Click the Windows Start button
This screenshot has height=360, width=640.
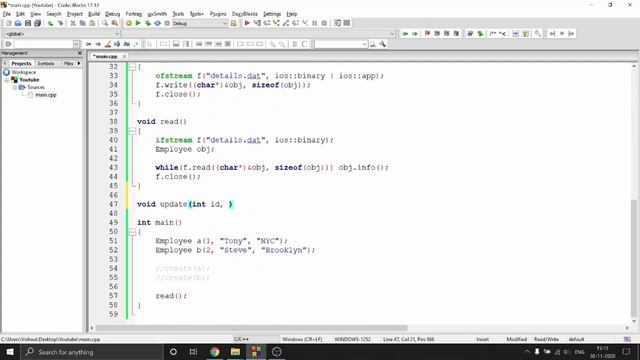click(10, 352)
